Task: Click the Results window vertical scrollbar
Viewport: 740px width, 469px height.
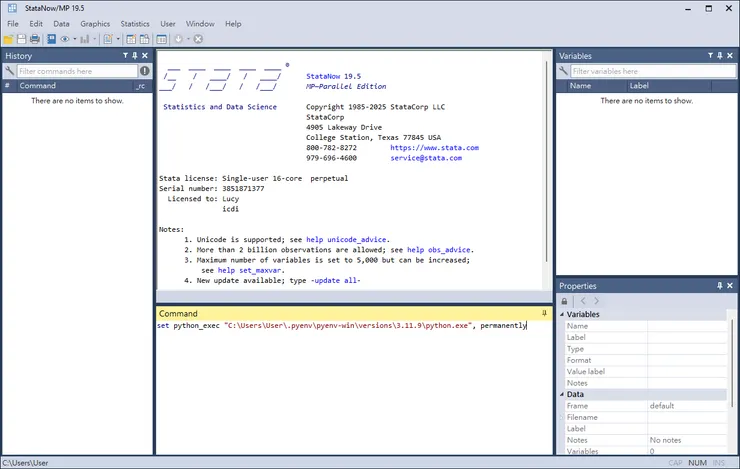Action: tap(547, 160)
